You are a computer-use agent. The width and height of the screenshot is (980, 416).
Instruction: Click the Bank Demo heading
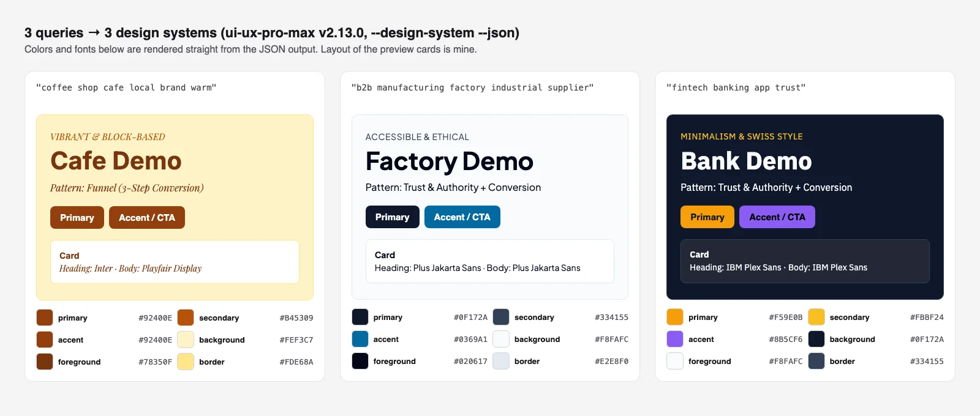tap(746, 161)
